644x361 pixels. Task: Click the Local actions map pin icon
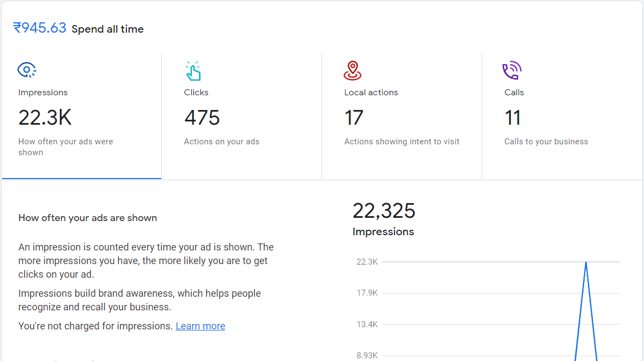353,71
